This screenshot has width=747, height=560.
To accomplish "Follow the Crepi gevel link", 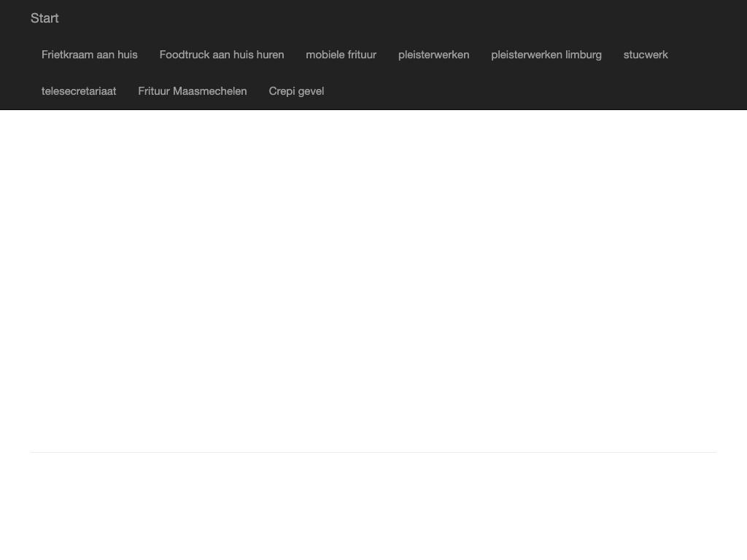I will (x=296, y=91).
